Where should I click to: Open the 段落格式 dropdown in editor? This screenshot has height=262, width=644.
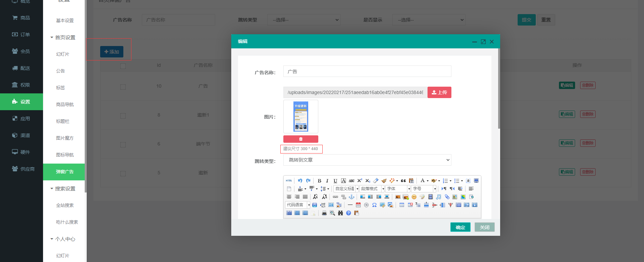[372, 189]
